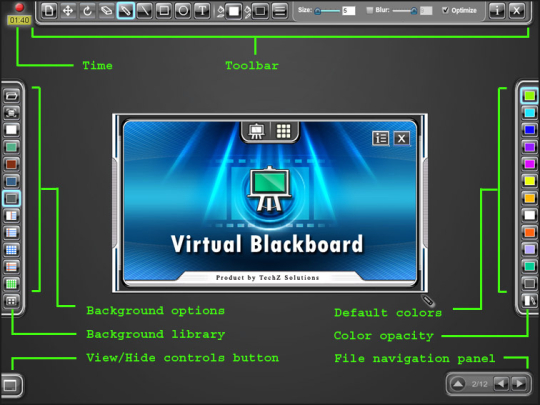Close the Virtual Blackboard splash window

(402, 138)
